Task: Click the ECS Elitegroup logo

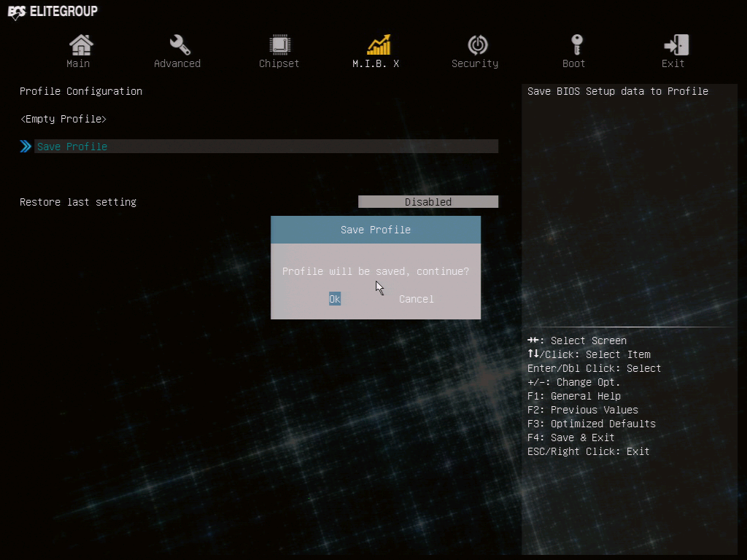Action: (53, 12)
